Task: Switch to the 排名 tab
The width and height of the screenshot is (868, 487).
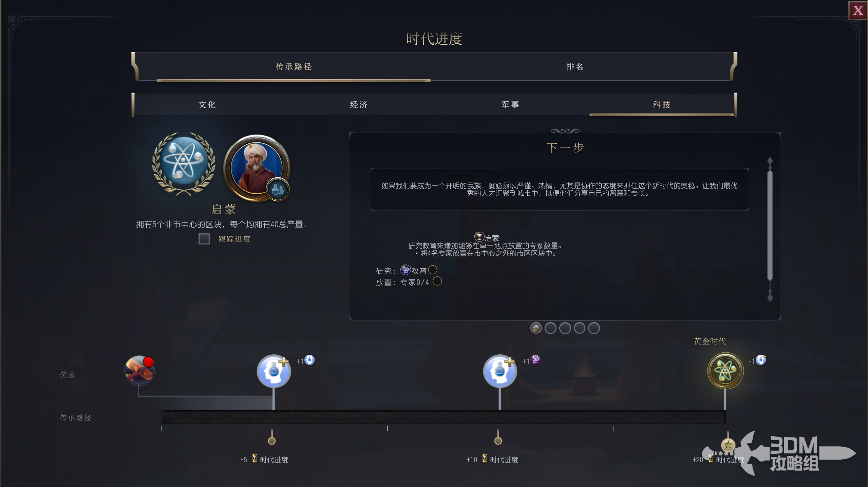Action: [575, 67]
